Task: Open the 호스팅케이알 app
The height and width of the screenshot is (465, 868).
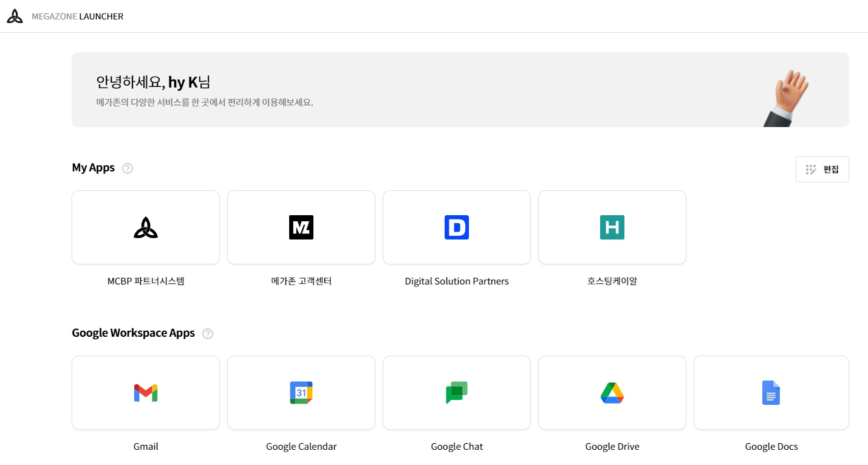Action: click(612, 227)
